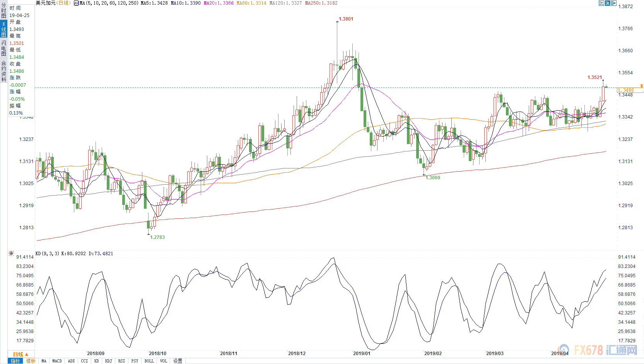This screenshot has height=364, width=644.
Task: Click the 1.2783 low price label
Action: [x=157, y=237]
